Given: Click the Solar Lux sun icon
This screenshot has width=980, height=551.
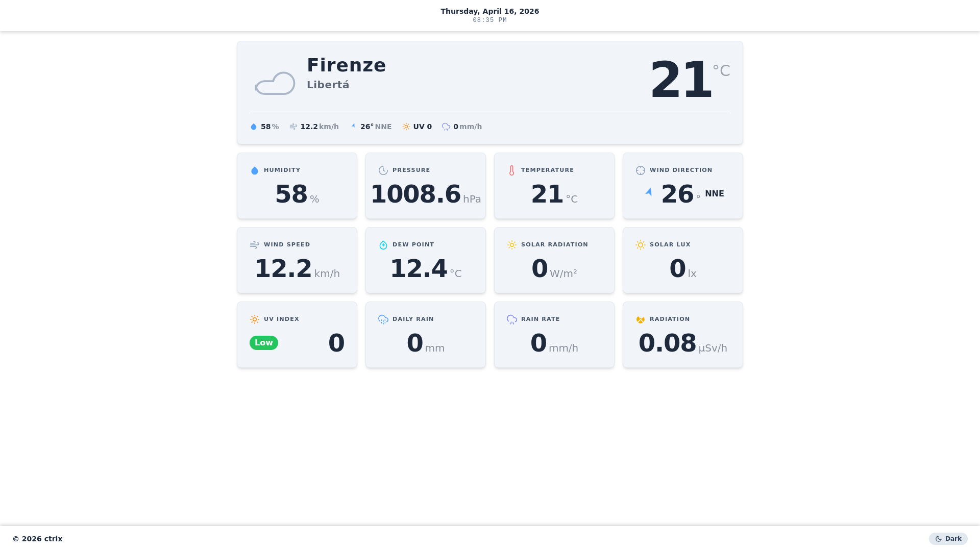Looking at the screenshot, I should click(641, 245).
